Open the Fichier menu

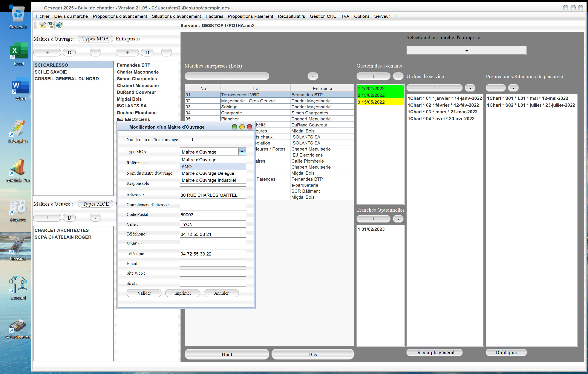pyautogui.click(x=43, y=16)
